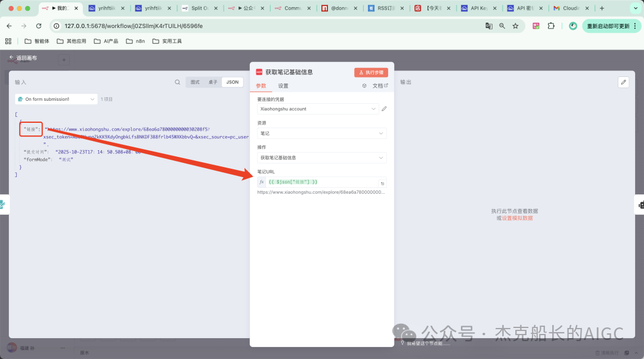Screen dimensions: 644x359
Task: Switch to the API Key browser tab
Action: pos(478,8)
